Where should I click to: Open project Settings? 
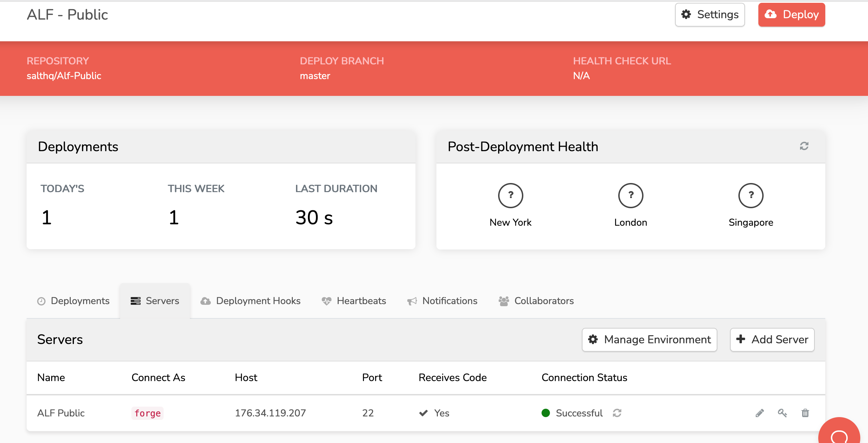point(710,15)
